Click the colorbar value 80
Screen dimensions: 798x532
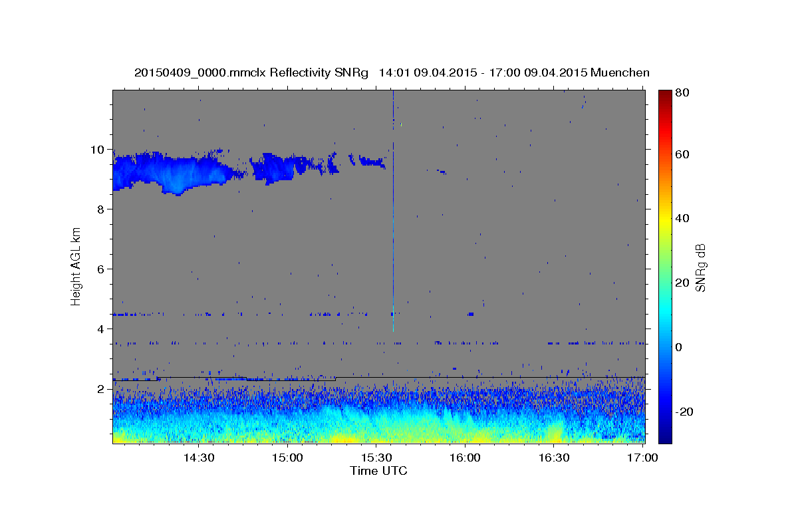tap(682, 93)
